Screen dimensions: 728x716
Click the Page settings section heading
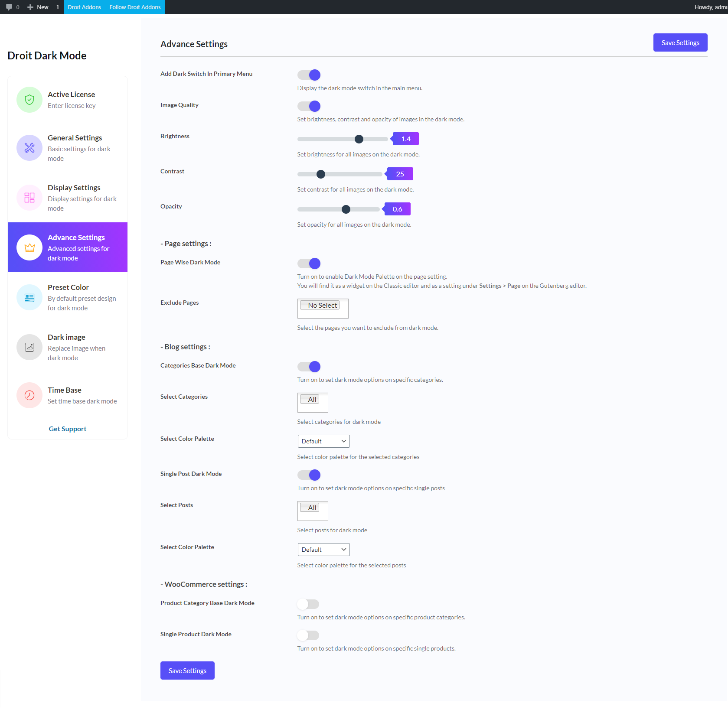tap(186, 244)
